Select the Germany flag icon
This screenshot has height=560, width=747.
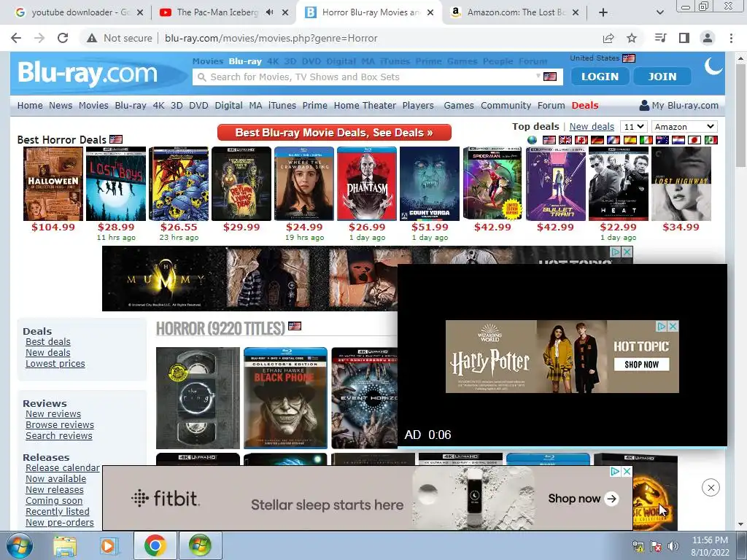point(597,140)
